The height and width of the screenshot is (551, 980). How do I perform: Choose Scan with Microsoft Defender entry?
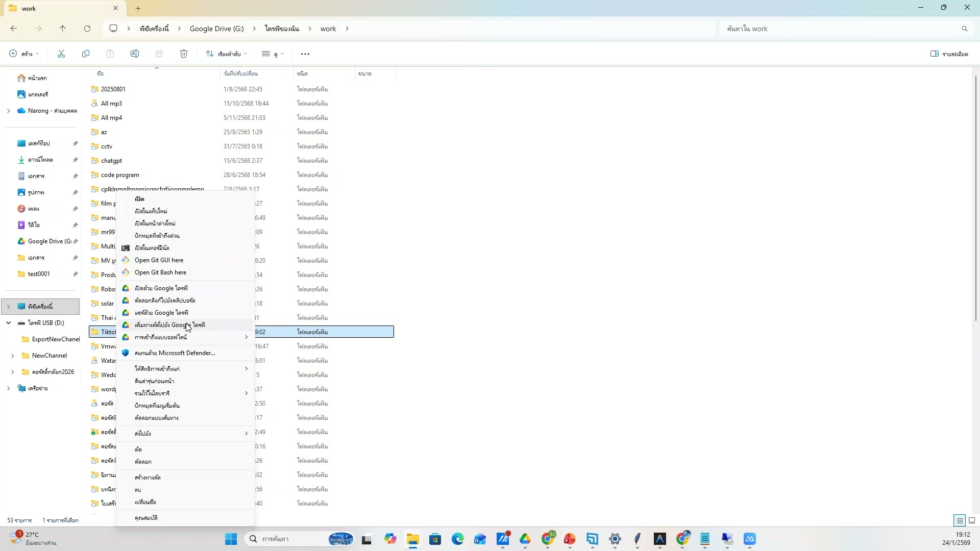[175, 353]
